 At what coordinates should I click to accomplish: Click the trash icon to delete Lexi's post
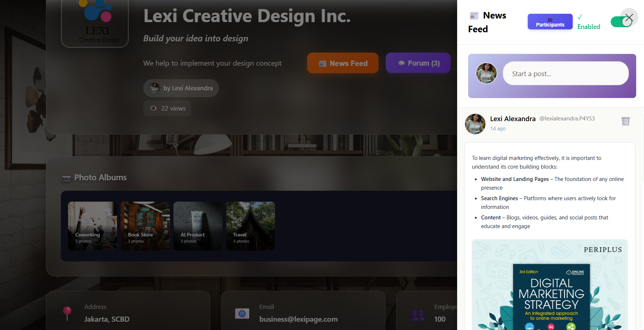[626, 121]
